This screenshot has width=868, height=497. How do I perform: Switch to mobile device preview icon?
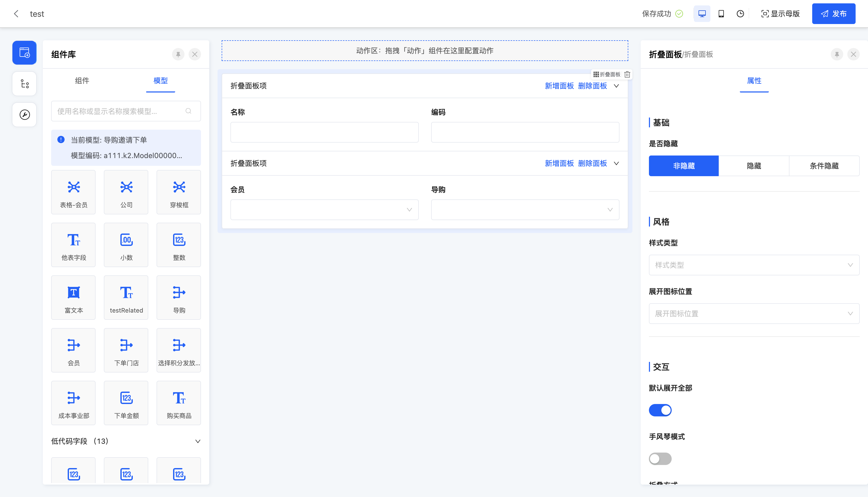(721, 14)
